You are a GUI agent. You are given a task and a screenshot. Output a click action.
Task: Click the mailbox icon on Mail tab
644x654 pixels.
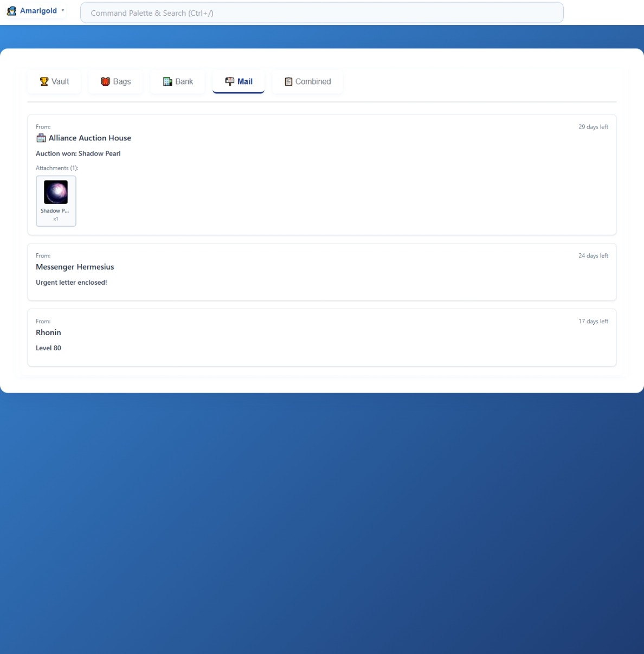pyautogui.click(x=230, y=81)
